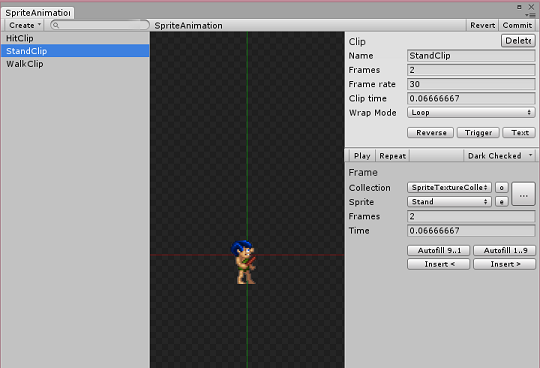Toggle the Repeat playback option
The width and height of the screenshot is (540, 368).
[392, 156]
